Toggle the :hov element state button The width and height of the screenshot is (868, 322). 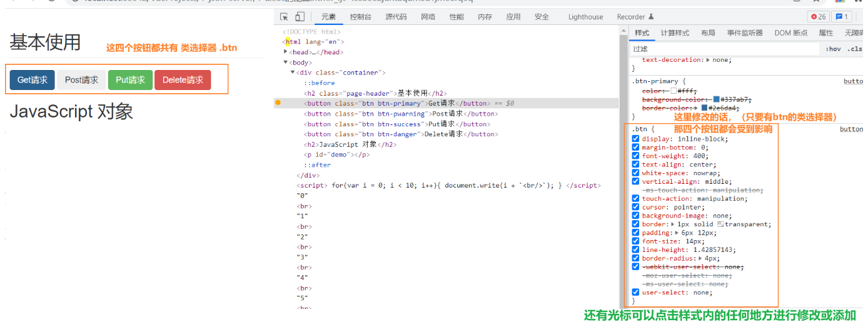point(833,49)
